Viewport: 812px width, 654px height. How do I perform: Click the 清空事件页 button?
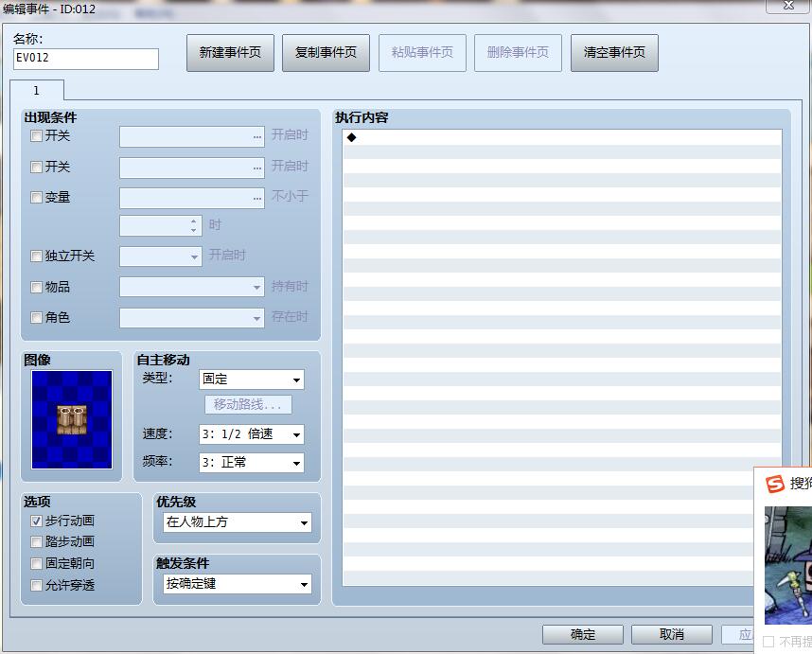pyautogui.click(x=614, y=53)
